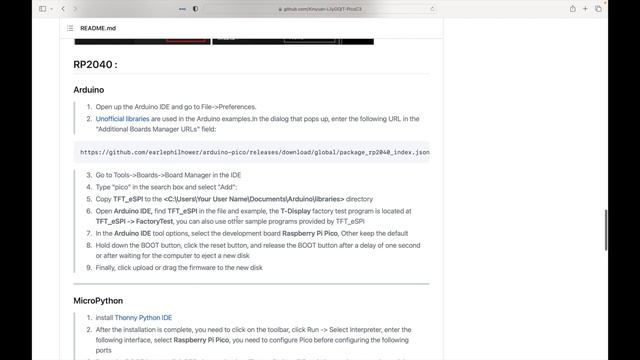This screenshot has width=640, height=360.
Task: Click the MicroPython section heading
Action: (98, 301)
